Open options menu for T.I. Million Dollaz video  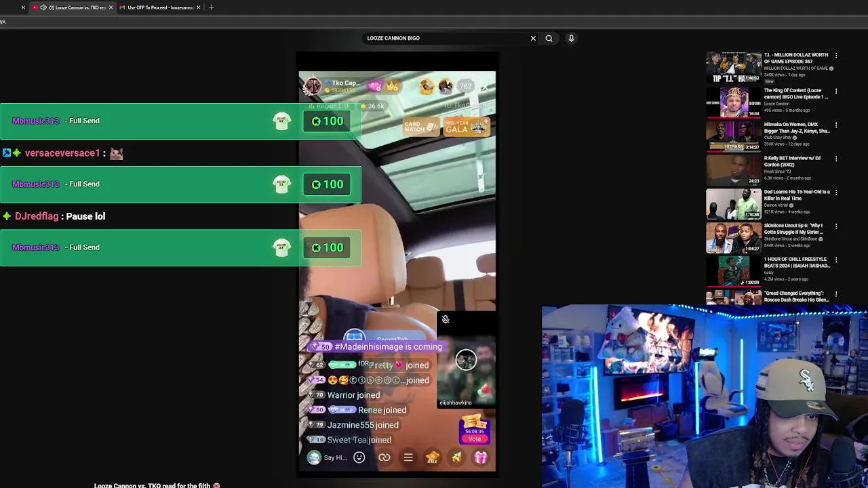pyautogui.click(x=836, y=56)
